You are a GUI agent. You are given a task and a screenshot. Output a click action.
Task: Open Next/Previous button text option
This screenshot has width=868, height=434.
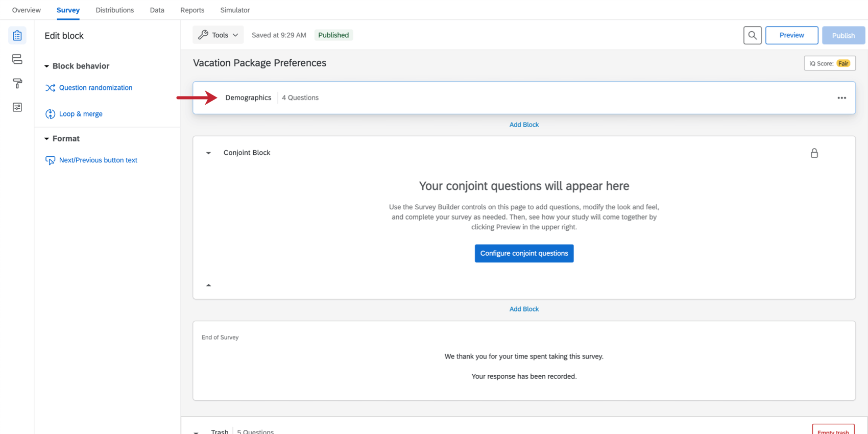[98, 160]
